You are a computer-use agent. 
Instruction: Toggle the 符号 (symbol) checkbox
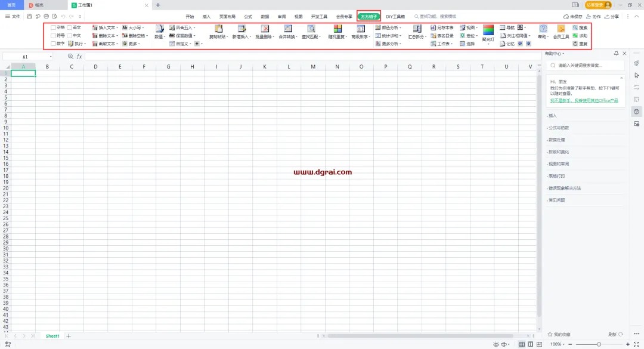click(x=53, y=36)
